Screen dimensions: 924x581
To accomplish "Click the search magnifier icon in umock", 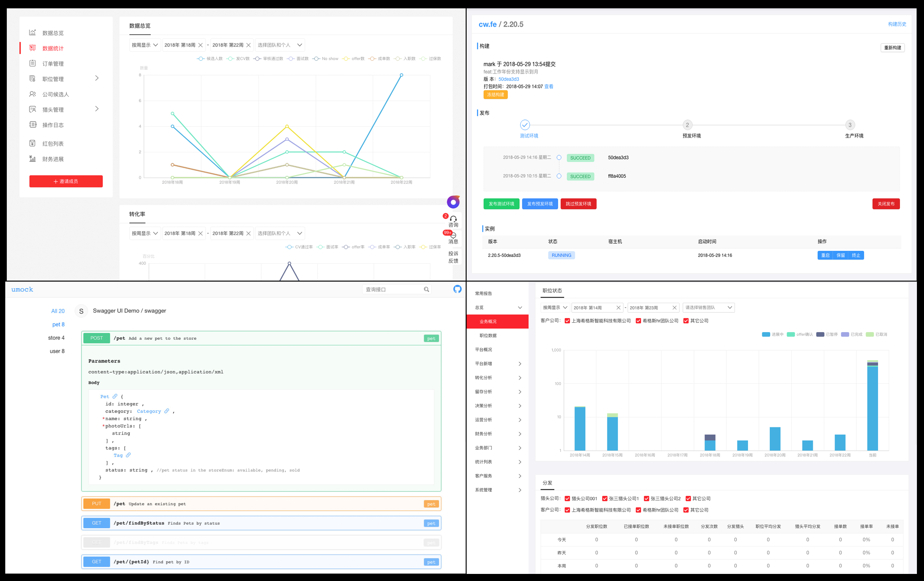I will [426, 289].
